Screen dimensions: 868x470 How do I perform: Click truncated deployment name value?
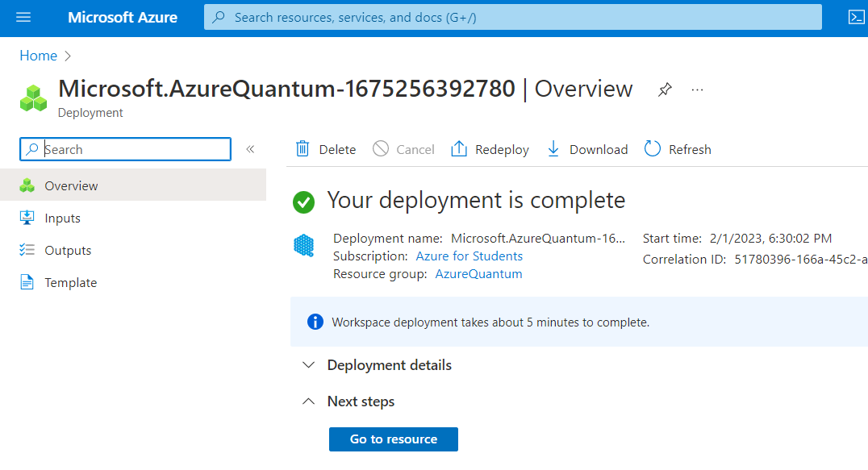[537, 239]
